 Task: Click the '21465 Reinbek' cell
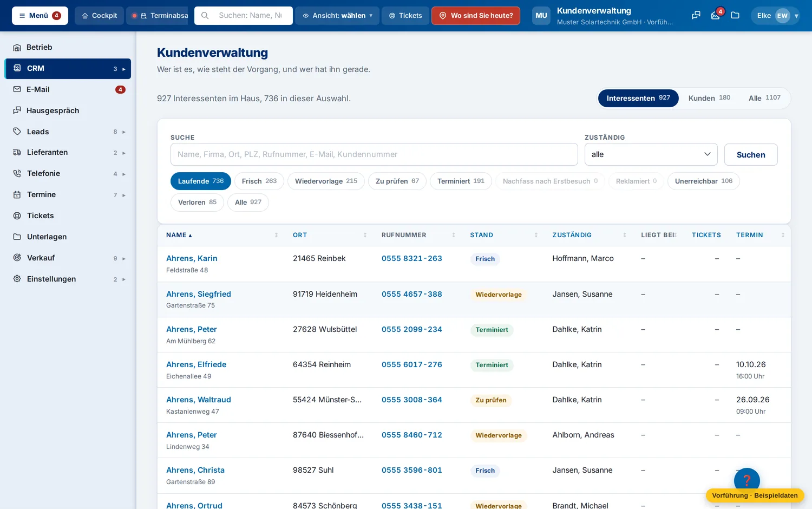(319, 258)
